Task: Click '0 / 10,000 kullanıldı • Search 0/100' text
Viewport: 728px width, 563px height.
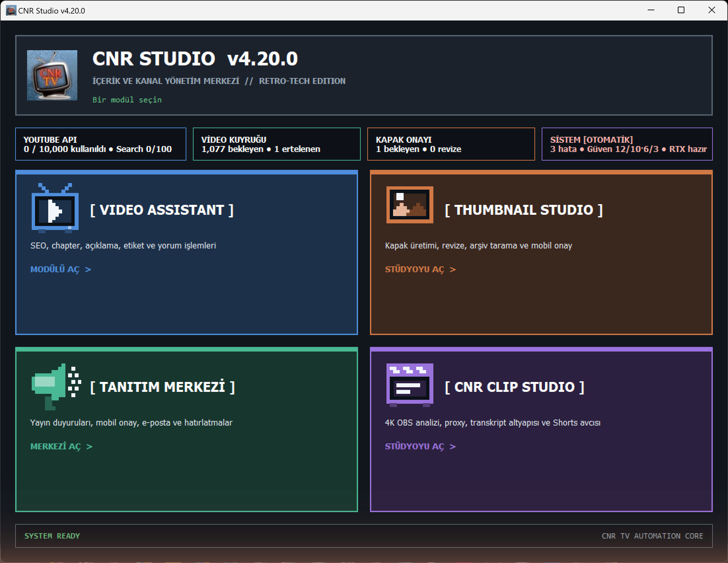Action: [98, 149]
